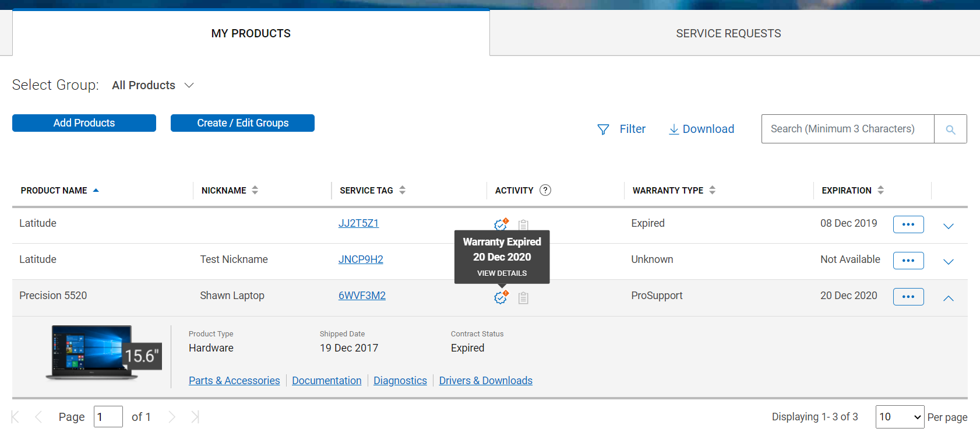Click the ProSupport warranty type cell
The width and height of the screenshot is (980, 439).
(x=657, y=296)
